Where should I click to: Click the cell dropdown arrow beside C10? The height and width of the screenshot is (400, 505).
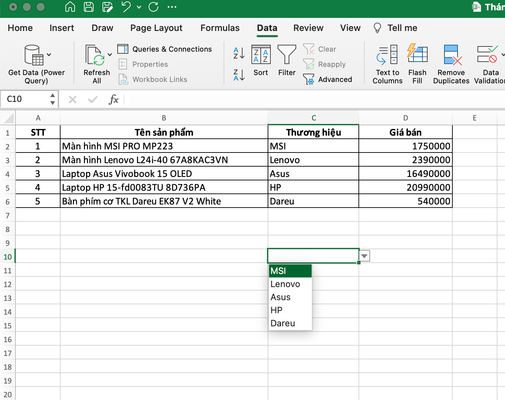[x=365, y=256]
